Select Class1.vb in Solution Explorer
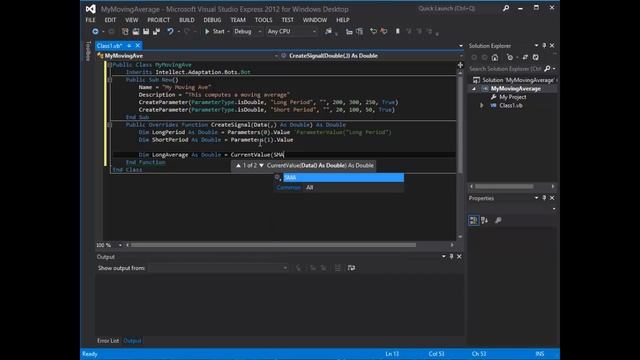The width and height of the screenshot is (640, 360). point(510,105)
